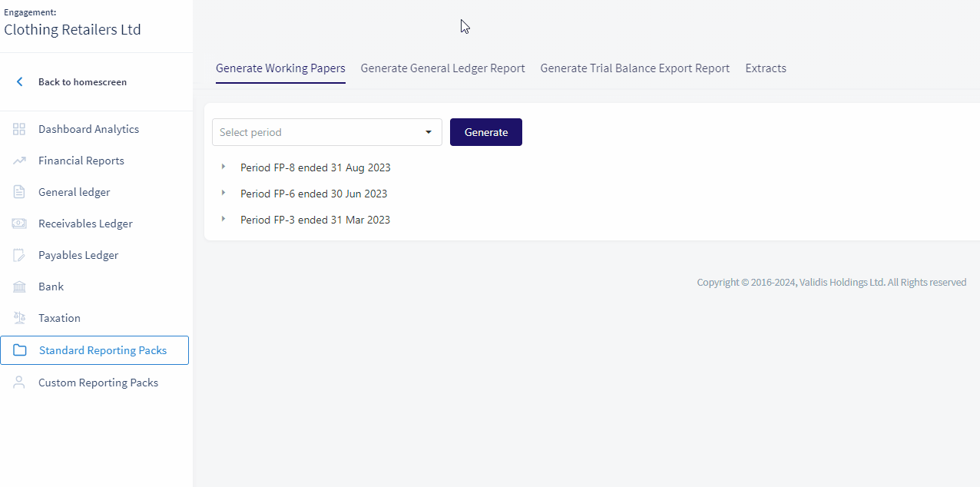980x487 pixels.
Task: Open the Taxation scales icon
Action: click(x=18, y=317)
